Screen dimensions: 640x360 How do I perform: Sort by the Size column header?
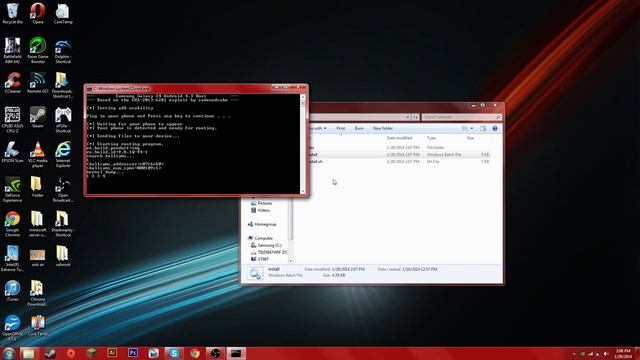pos(470,138)
